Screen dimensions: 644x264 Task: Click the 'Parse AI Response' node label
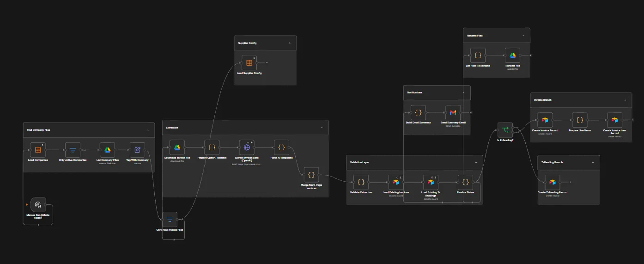281,158
